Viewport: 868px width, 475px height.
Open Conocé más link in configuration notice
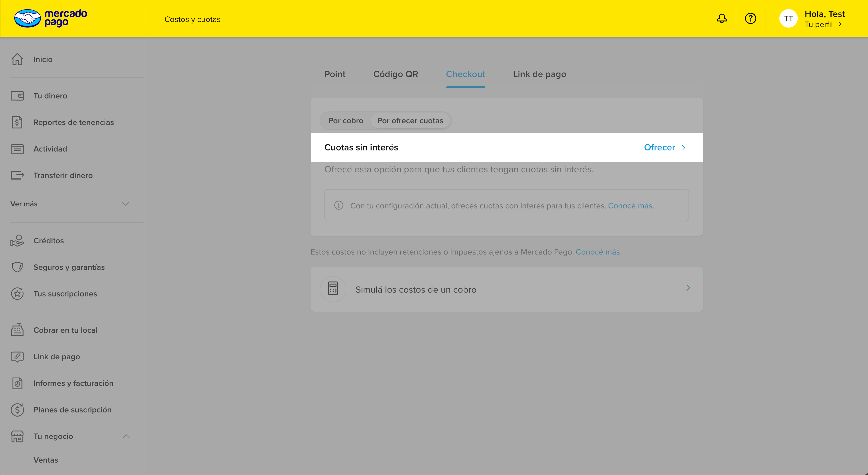(631, 206)
